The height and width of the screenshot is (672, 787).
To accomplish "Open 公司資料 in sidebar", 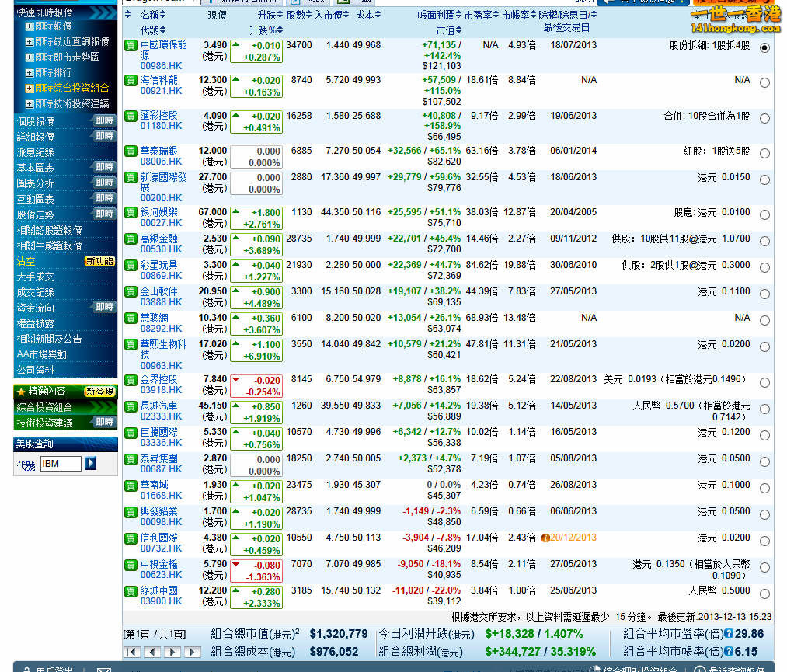I will point(35,371).
